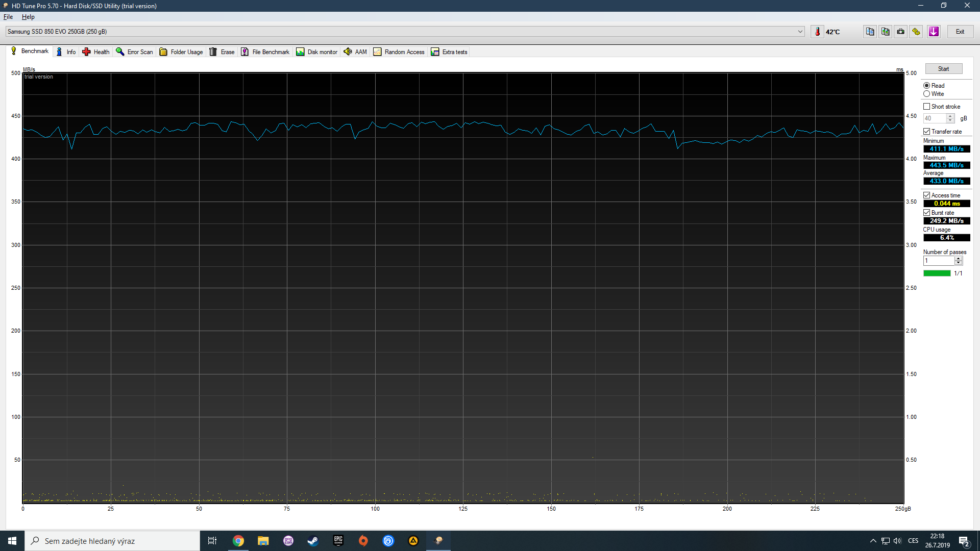Open Chrome from the Windows taskbar
The image size is (980, 551).
point(238,541)
